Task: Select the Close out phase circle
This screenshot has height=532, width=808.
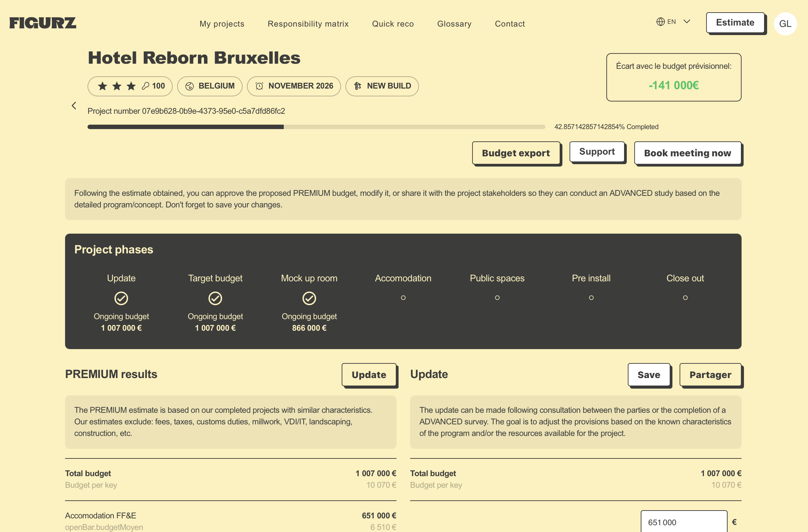Action: pyautogui.click(x=685, y=298)
